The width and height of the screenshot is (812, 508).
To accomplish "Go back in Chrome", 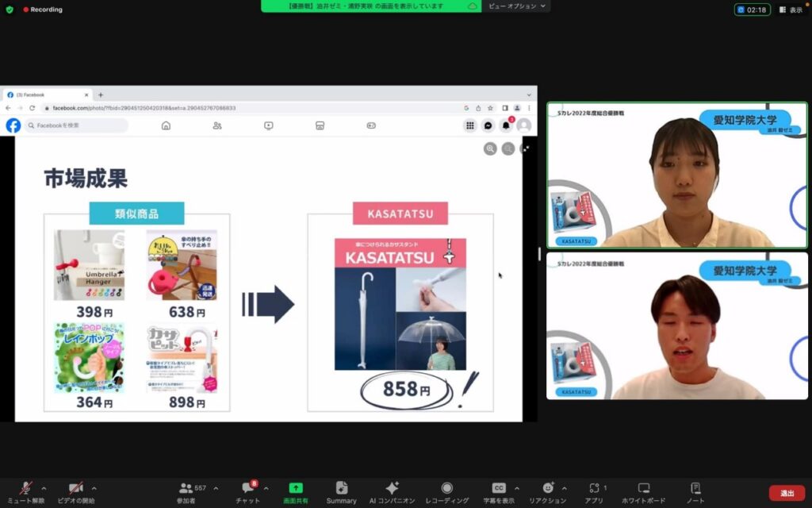I will coord(8,108).
